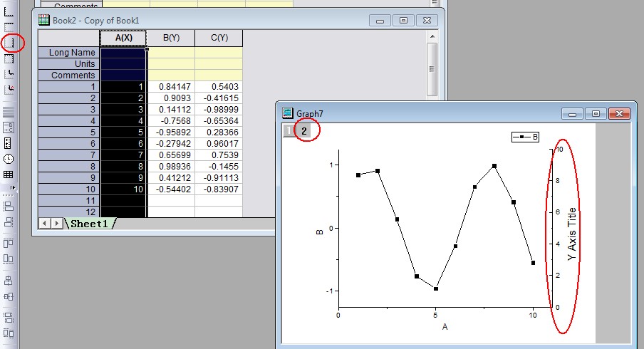Click the clock-shaped Date & Time icon
The width and height of the screenshot is (644, 349).
(9, 159)
